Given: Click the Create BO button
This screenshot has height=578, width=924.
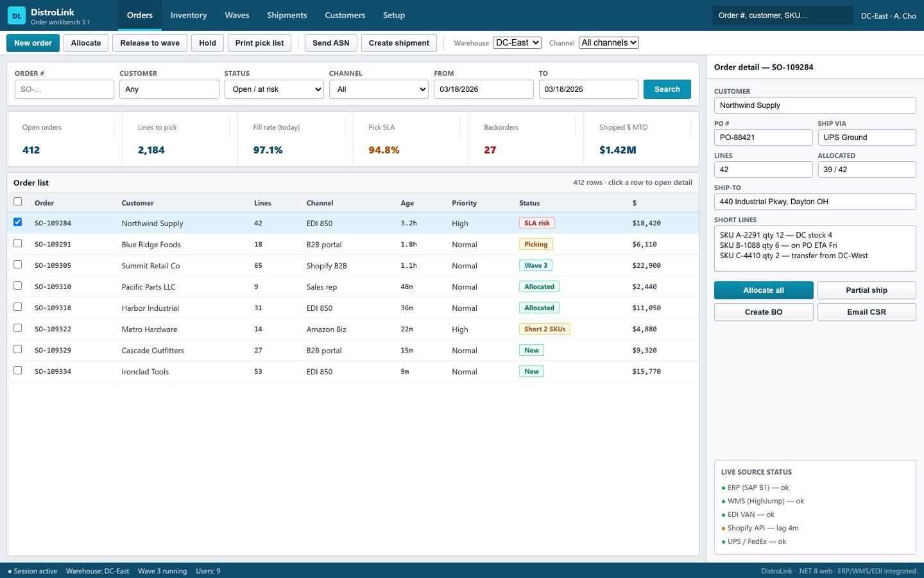Looking at the screenshot, I should coord(764,312).
